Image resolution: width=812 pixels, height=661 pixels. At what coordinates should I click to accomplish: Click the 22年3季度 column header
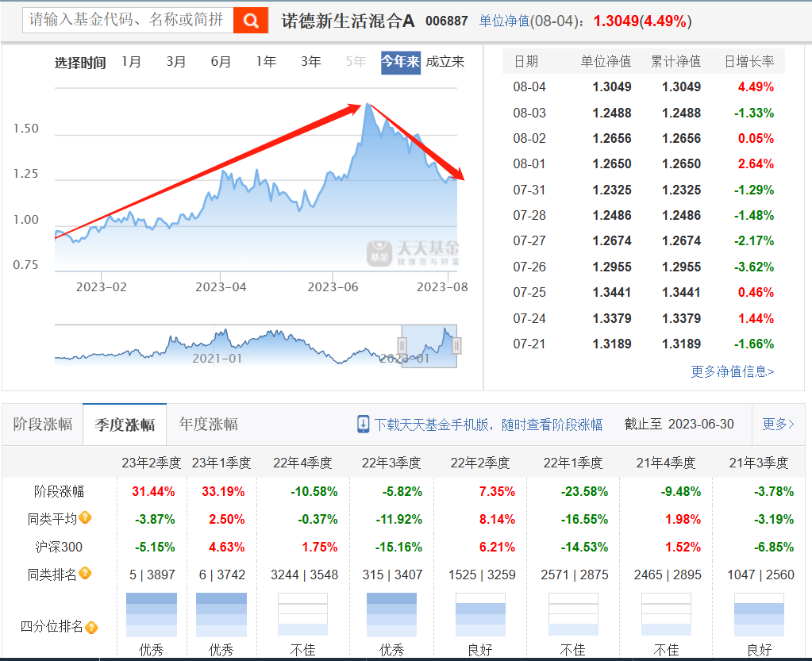pos(391,463)
